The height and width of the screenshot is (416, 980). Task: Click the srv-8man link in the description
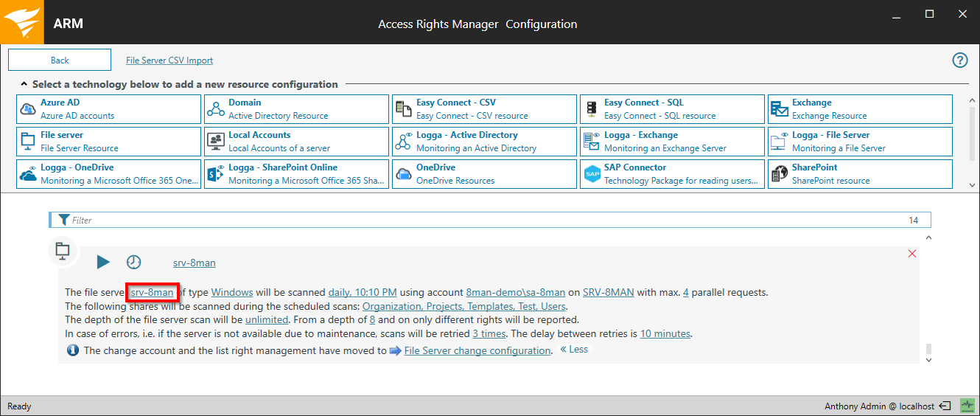[153, 292]
